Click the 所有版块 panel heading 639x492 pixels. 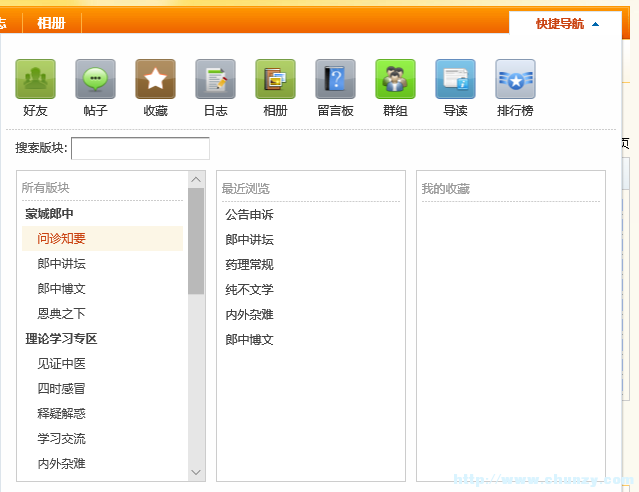point(46,188)
